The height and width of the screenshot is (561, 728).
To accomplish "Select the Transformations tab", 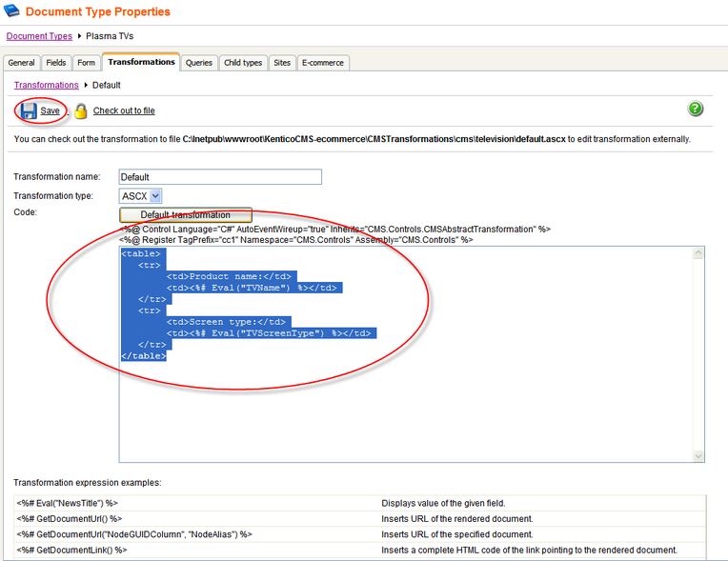I will coord(141,62).
